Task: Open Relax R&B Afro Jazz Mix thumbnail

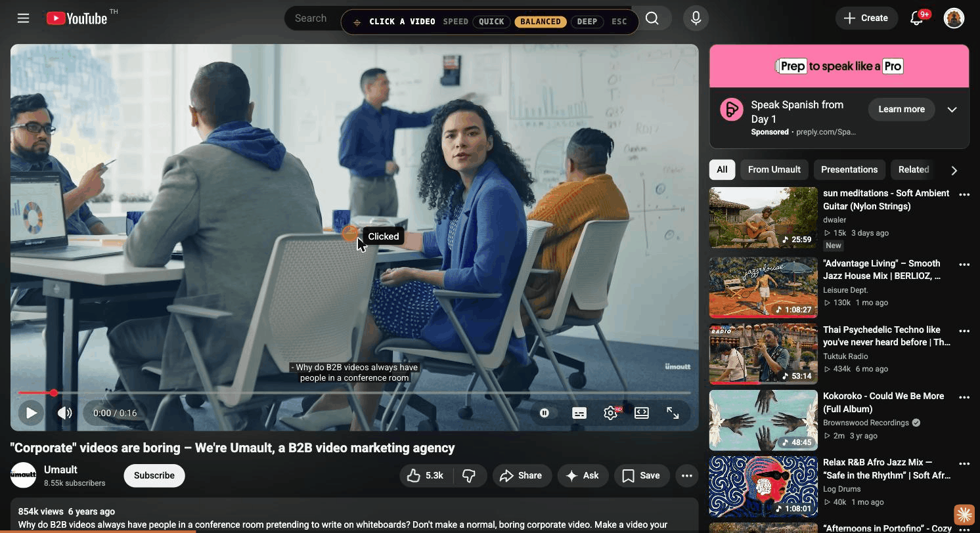Action: pyautogui.click(x=763, y=486)
